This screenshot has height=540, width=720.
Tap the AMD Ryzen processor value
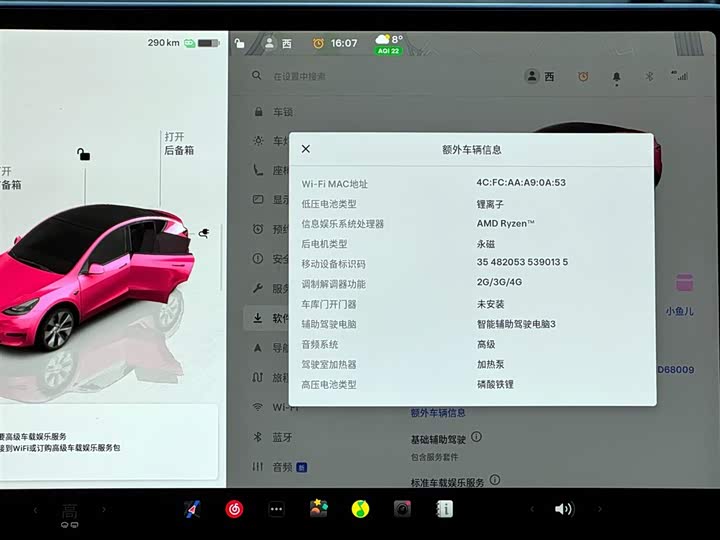coord(506,223)
